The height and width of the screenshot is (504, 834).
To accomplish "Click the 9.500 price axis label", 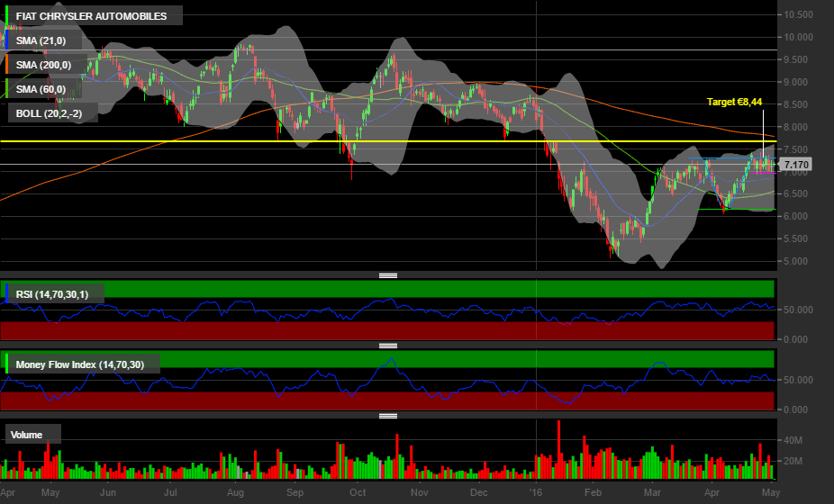I will [798, 59].
